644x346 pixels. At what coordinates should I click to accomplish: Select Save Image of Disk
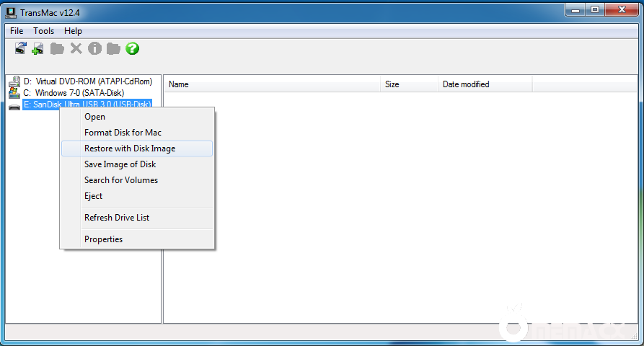click(137, 164)
